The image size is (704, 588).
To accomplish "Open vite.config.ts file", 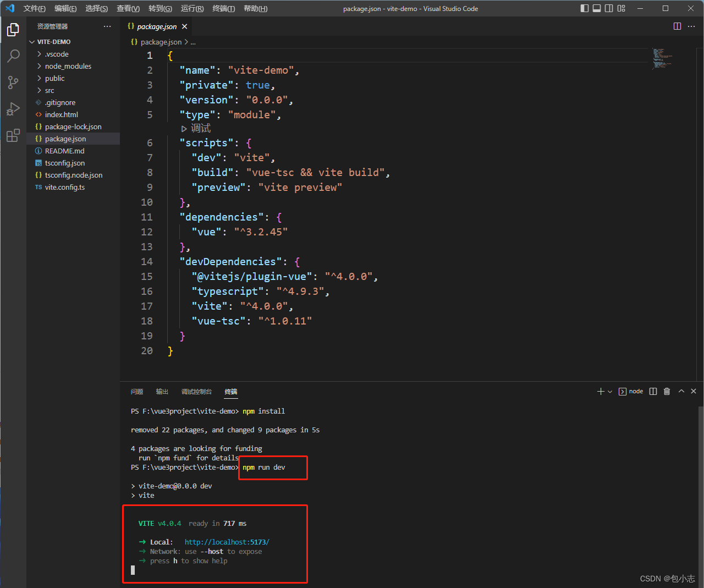I will pyautogui.click(x=73, y=187).
